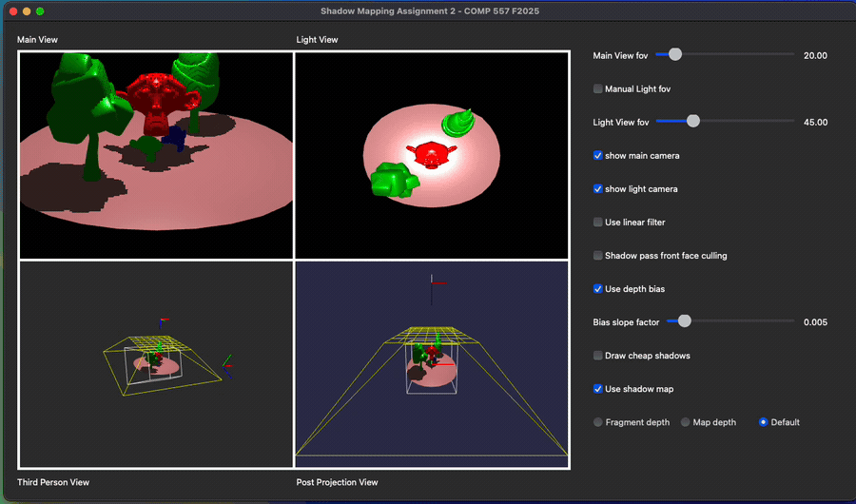
Task: Enable Use linear filter
Action: [x=598, y=223]
